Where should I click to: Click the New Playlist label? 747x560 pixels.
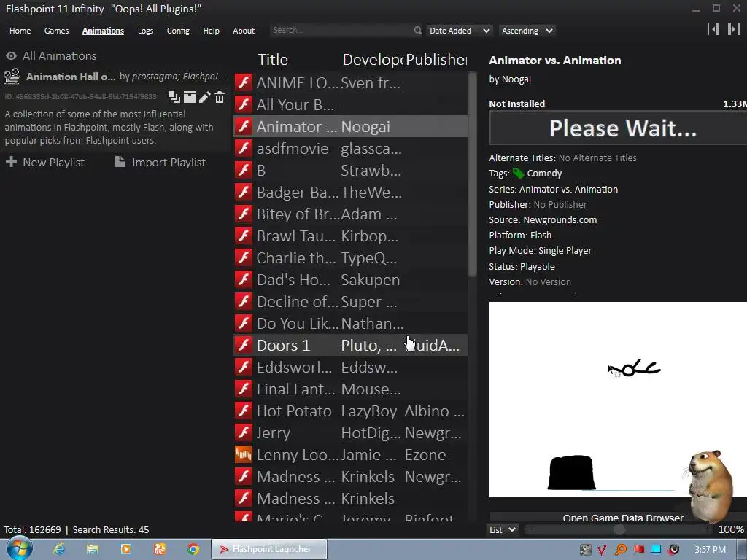53,162
